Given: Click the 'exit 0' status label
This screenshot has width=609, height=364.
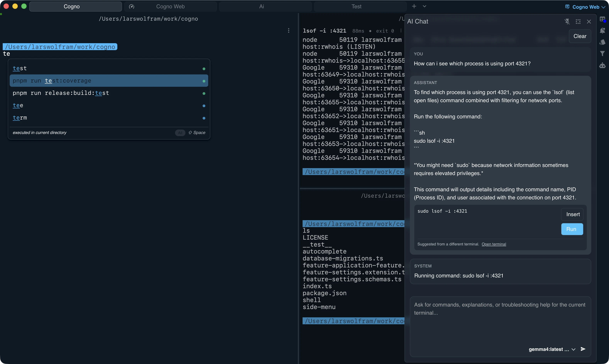Looking at the screenshot, I should click(385, 31).
